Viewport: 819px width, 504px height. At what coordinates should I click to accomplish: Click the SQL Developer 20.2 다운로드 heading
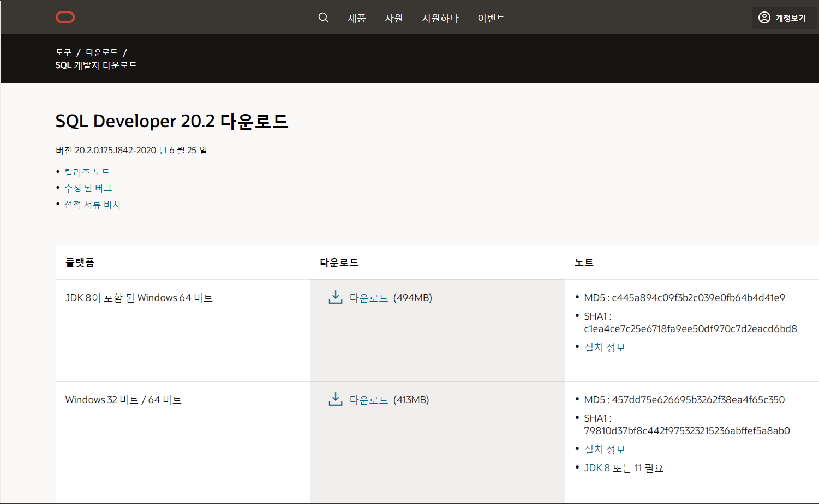172,121
